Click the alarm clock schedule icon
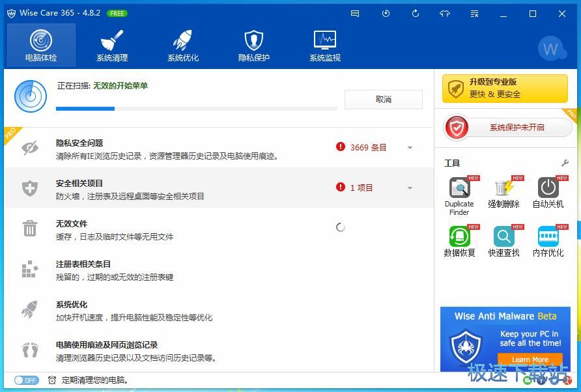This screenshot has width=581, height=392. [52, 380]
